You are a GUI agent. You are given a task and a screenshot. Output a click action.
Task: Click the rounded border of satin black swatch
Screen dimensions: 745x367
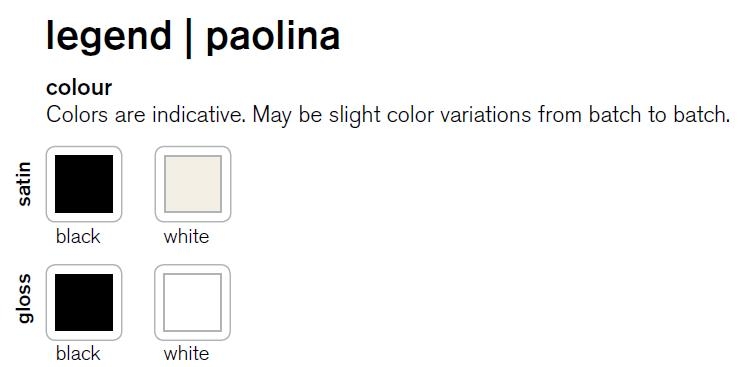[x=84, y=147]
